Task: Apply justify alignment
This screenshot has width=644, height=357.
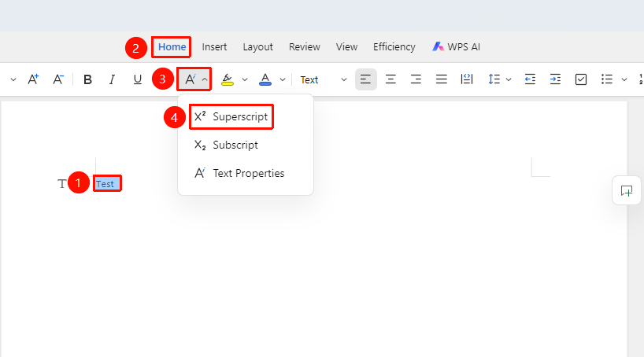Action: [442, 79]
